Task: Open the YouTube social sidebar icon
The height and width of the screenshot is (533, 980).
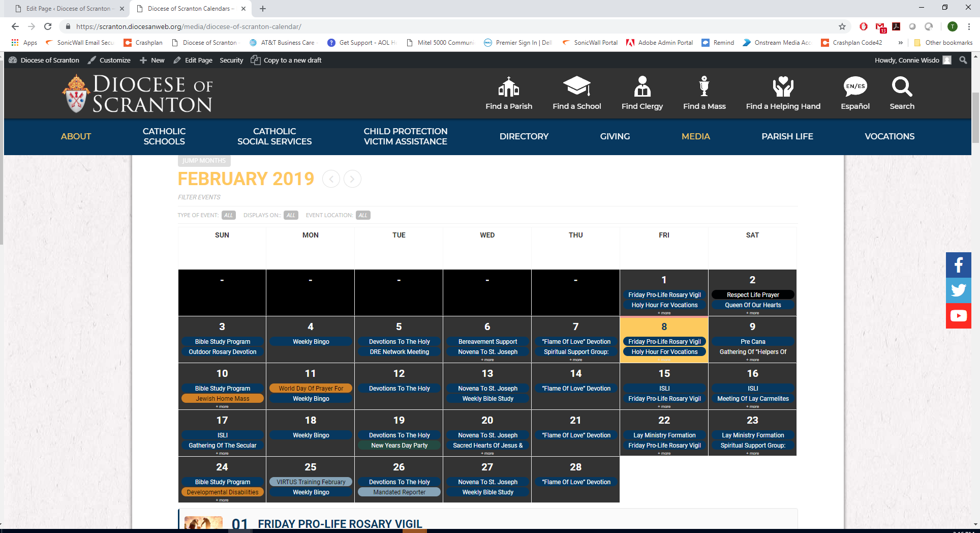Action: coord(958,316)
